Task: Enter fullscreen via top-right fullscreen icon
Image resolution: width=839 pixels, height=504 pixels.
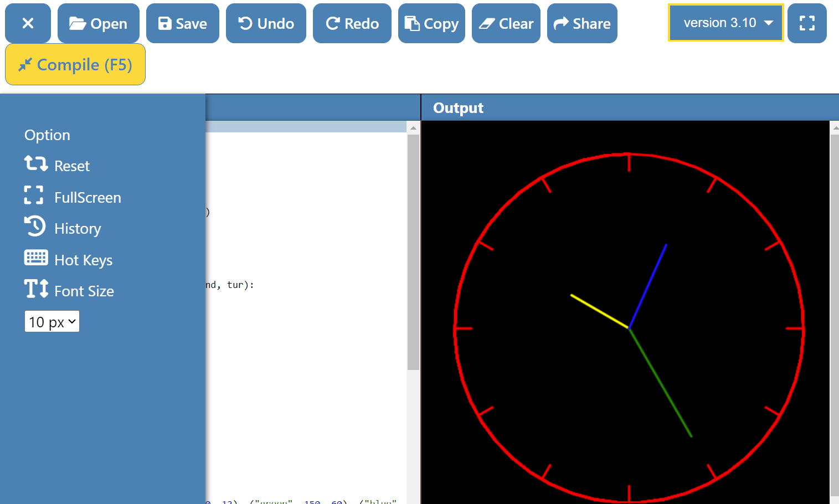Action: (807, 23)
